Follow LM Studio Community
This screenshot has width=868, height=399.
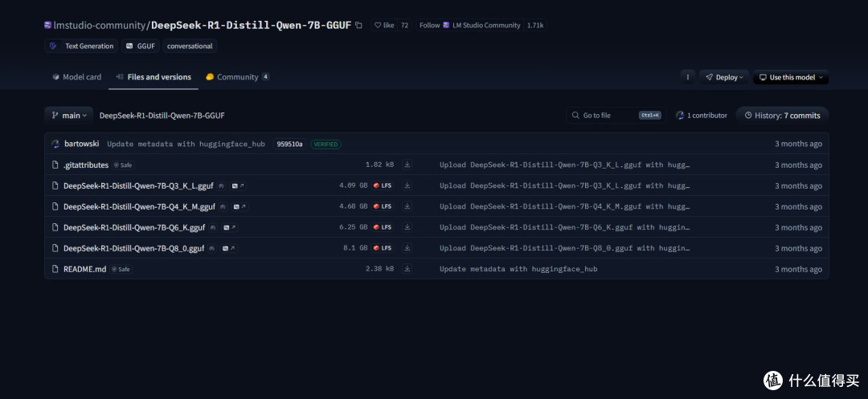pyautogui.click(x=469, y=26)
